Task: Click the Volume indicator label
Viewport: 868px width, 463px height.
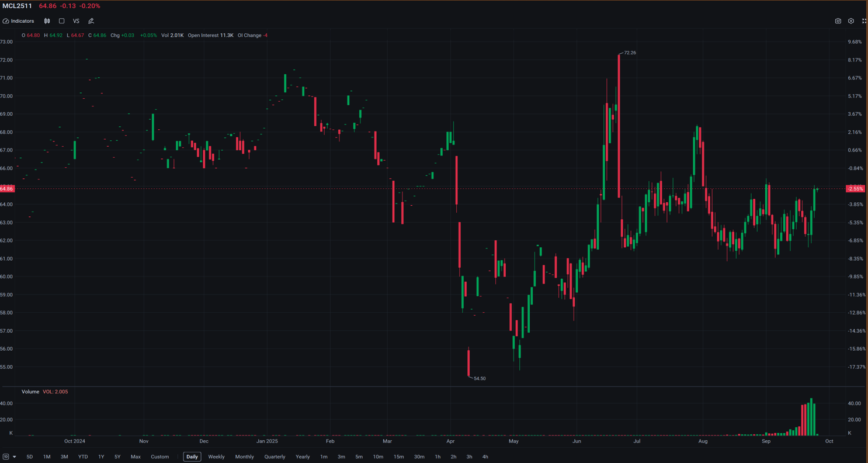Action: click(30, 392)
